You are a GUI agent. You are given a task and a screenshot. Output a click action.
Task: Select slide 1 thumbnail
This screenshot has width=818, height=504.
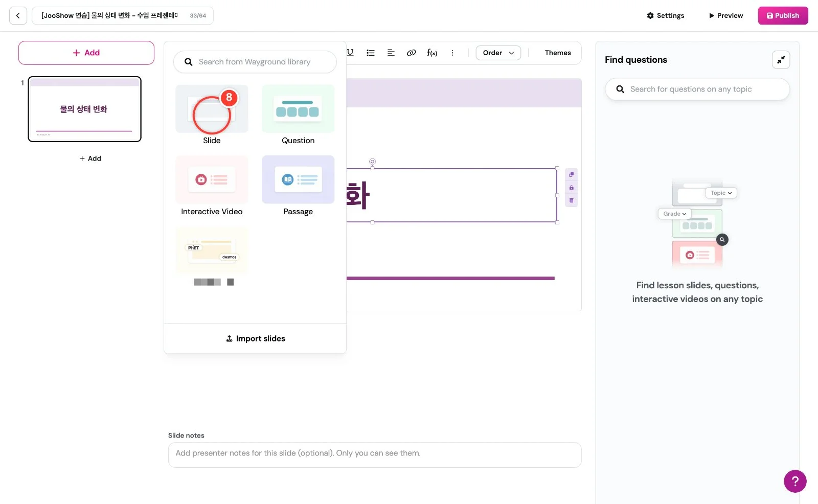pyautogui.click(x=84, y=109)
